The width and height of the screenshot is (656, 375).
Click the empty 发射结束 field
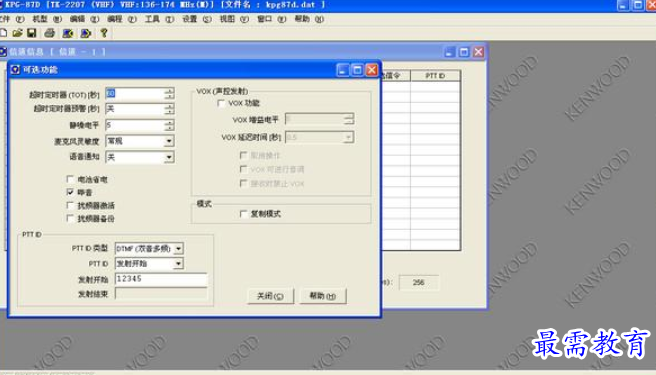tap(161, 294)
